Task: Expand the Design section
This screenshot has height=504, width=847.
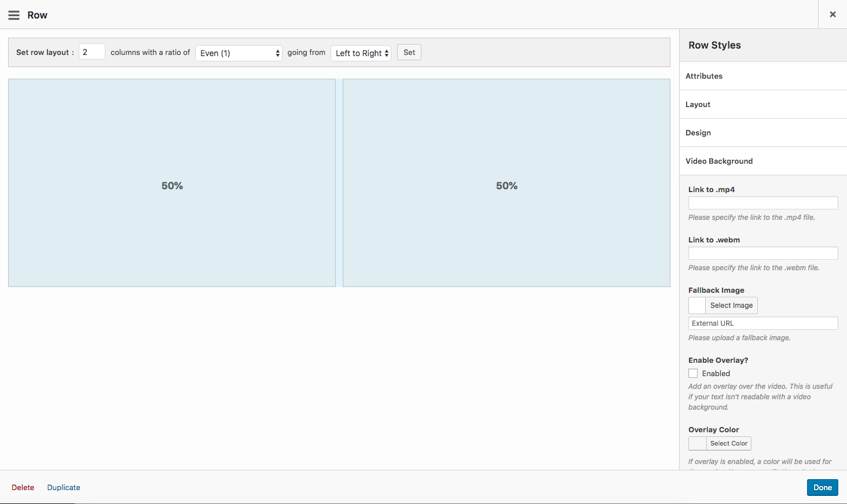Action: [763, 133]
